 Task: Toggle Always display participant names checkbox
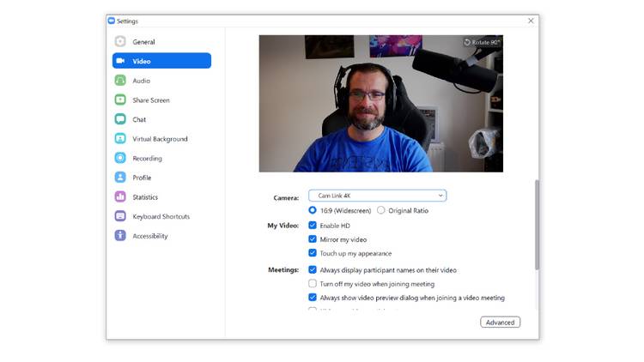pyautogui.click(x=313, y=269)
